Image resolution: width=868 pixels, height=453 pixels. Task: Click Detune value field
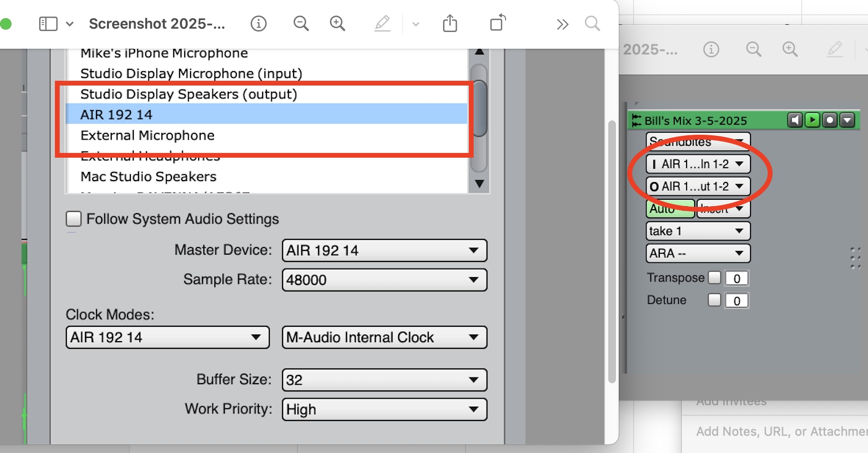coord(737,301)
